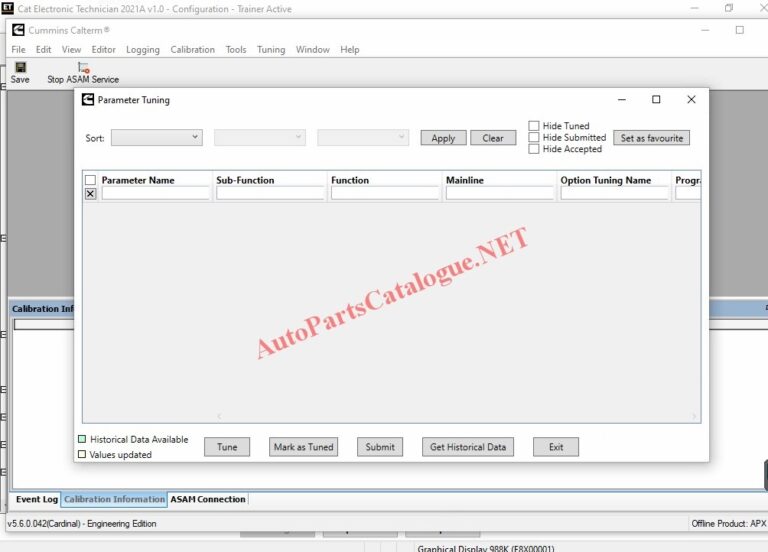Click the Calibration Information panel header

(42, 309)
